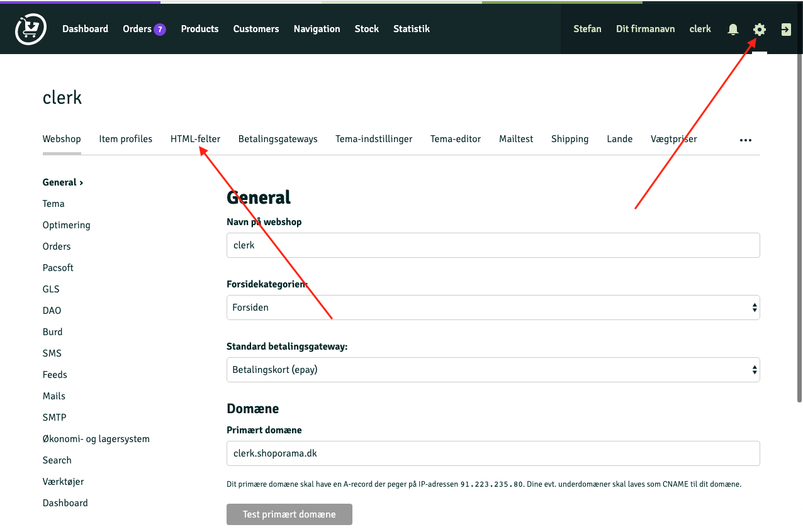This screenshot has height=532, width=803.
Task: Click the Primært domæne input field
Action: pyautogui.click(x=493, y=453)
